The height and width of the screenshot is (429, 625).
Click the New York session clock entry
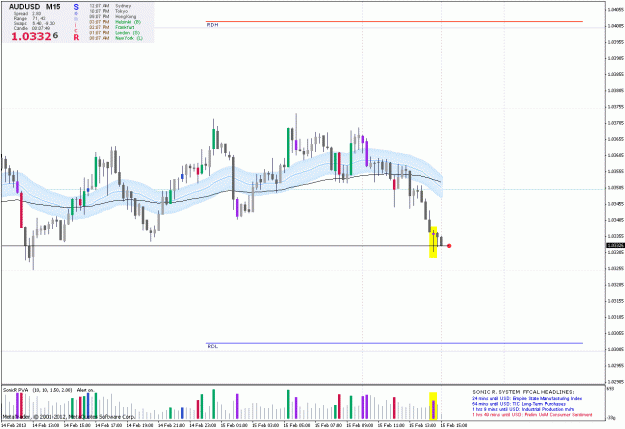click(x=116, y=38)
